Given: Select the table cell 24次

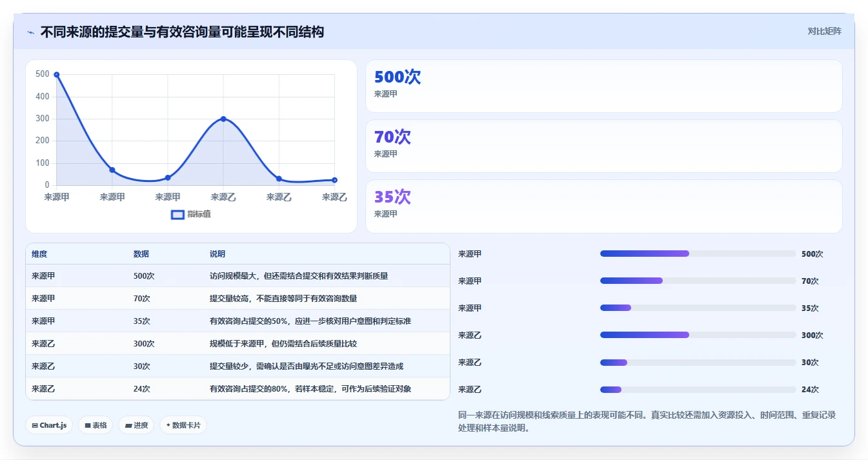Looking at the screenshot, I should coord(142,389).
